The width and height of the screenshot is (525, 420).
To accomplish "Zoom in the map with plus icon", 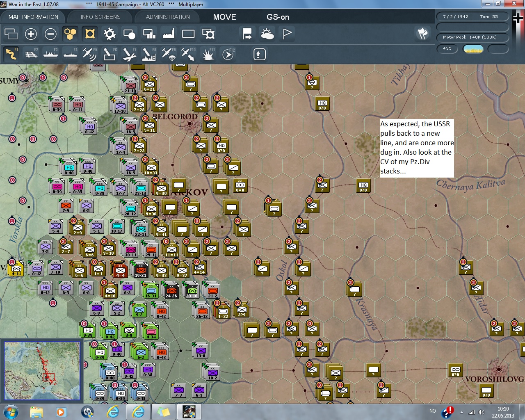I will (31, 34).
